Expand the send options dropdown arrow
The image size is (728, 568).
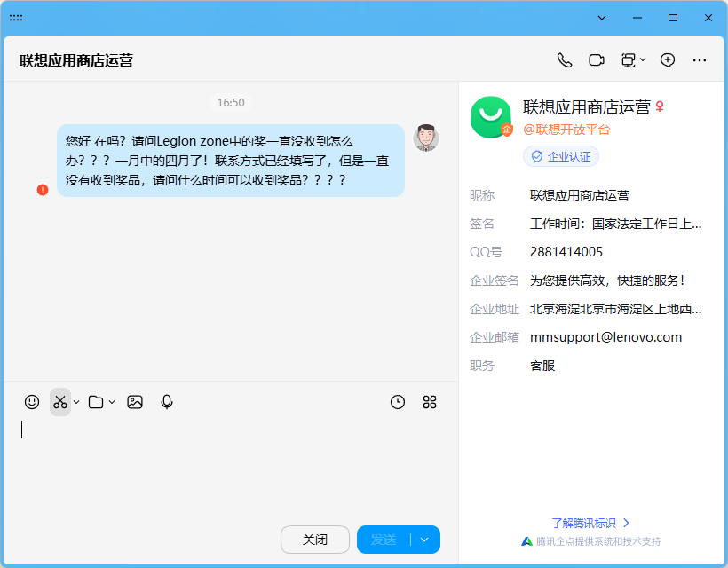click(424, 540)
